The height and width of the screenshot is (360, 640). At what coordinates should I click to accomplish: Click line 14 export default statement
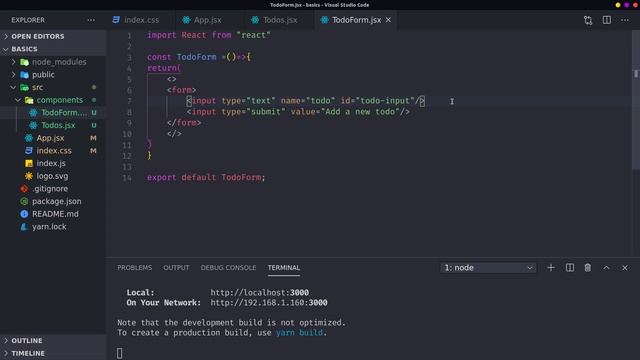coord(206,178)
